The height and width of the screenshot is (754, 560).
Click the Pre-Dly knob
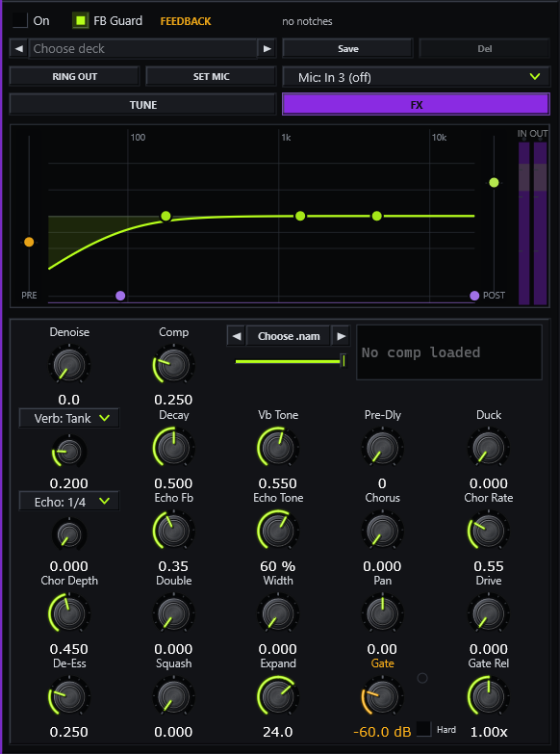click(x=382, y=448)
